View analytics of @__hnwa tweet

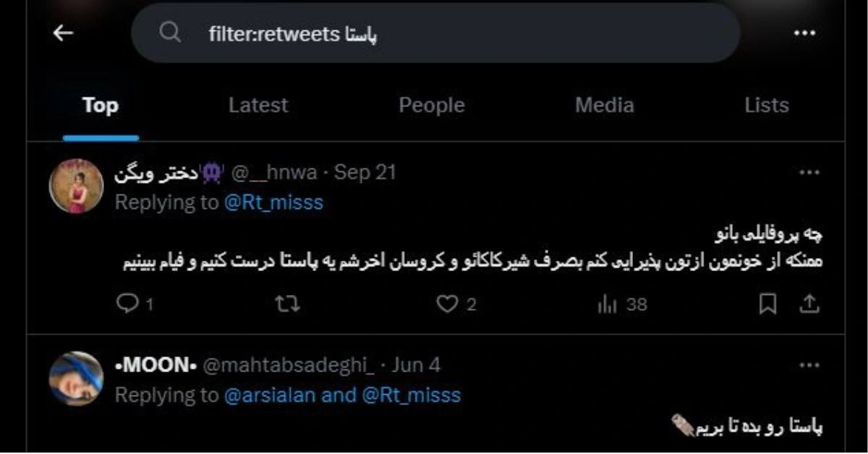click(x=608, y=305)
